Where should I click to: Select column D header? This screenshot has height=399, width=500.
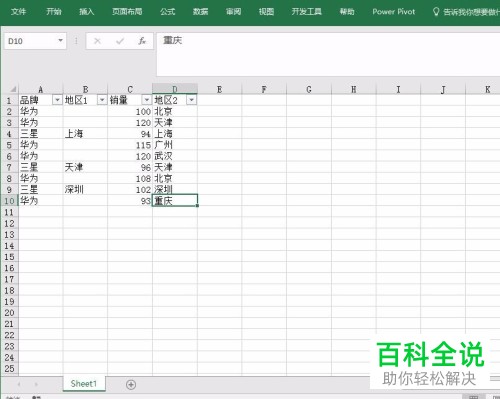tap(175, 89)
